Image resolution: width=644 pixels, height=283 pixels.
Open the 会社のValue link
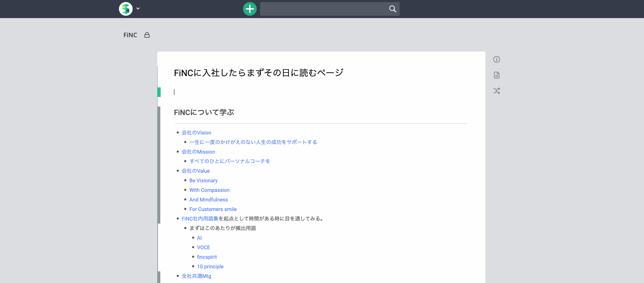click(196, 171)
